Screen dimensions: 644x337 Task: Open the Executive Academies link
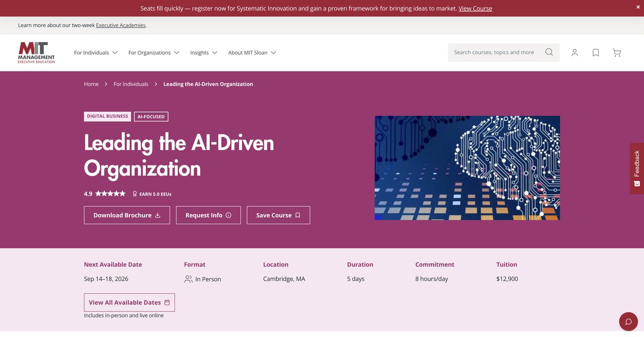click(121, 25)
